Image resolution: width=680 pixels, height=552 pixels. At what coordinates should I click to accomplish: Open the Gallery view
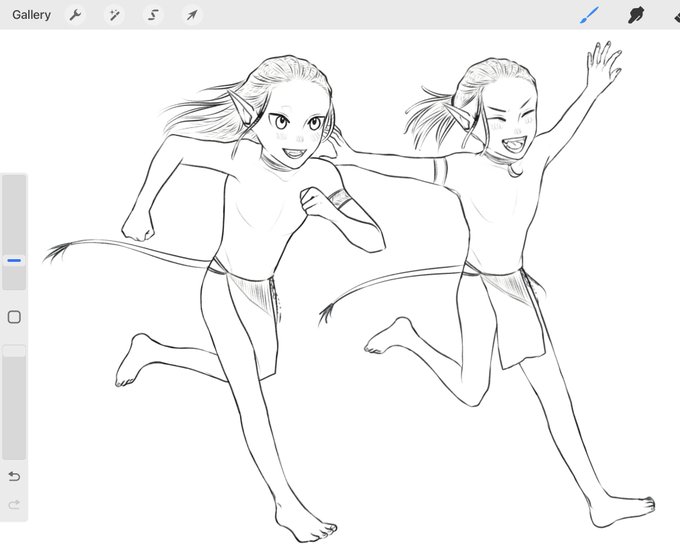pos(31,15)
